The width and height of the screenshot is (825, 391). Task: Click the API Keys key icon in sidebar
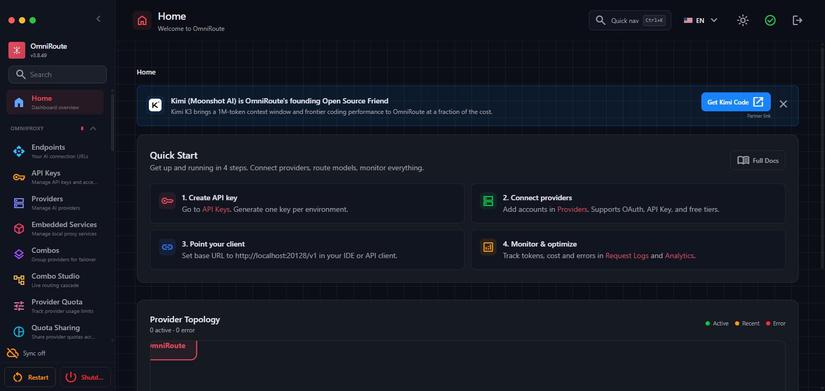coord(19,177)
